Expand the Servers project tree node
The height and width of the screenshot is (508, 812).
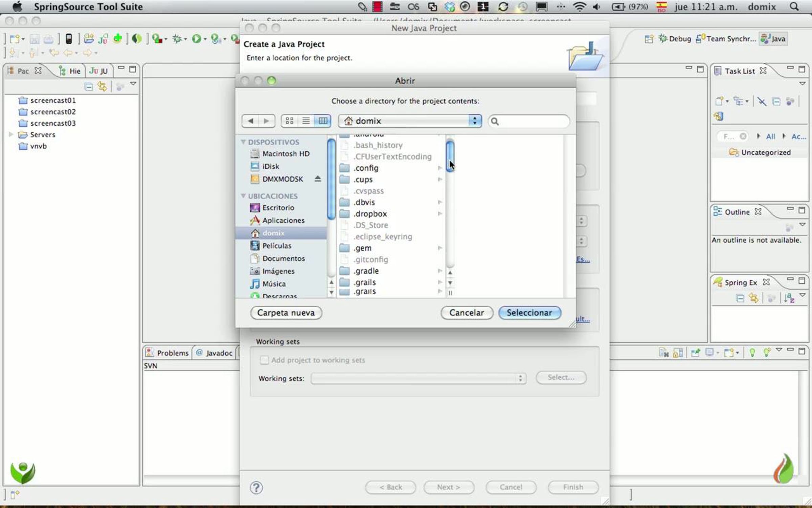pos(11,134)
